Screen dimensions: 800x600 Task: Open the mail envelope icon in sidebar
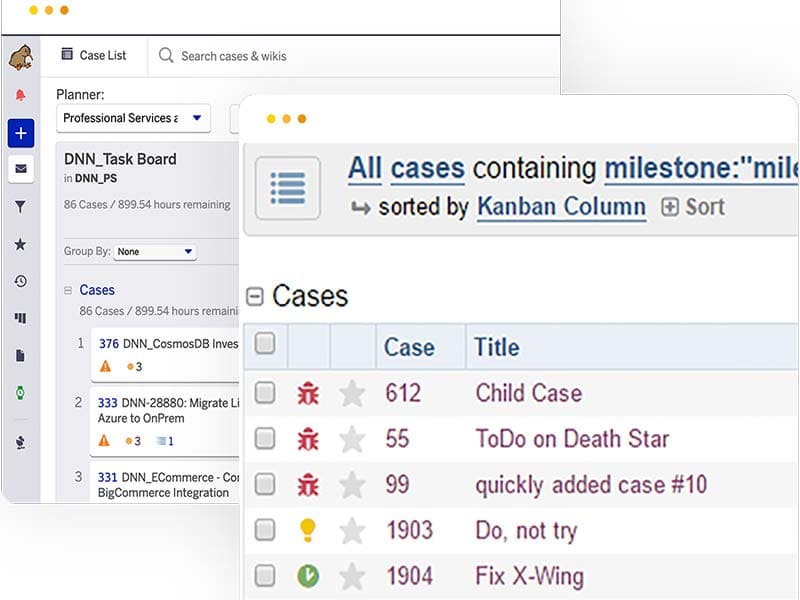(20, 169)
